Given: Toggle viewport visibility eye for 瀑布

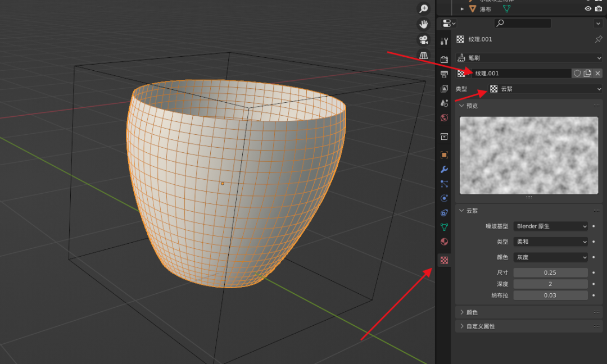Looking at the screenshot, I should pos(588,8).
